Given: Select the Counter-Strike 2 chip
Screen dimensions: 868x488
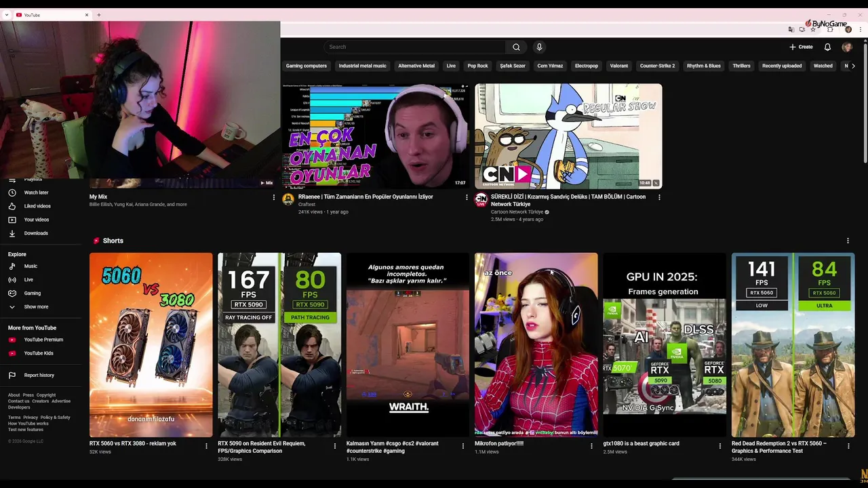Looking at the screenshot, I should (657, 66).
